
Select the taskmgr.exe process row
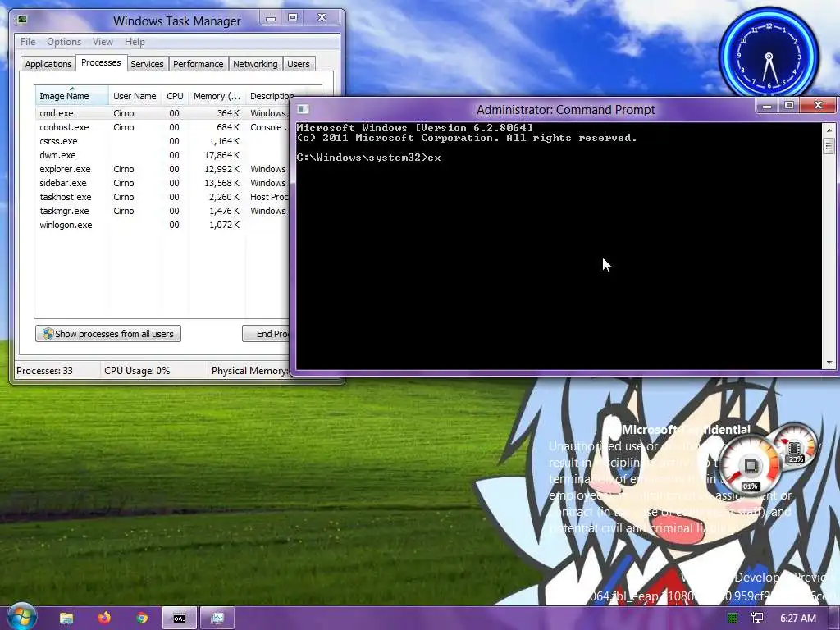[x=162, y=211]
